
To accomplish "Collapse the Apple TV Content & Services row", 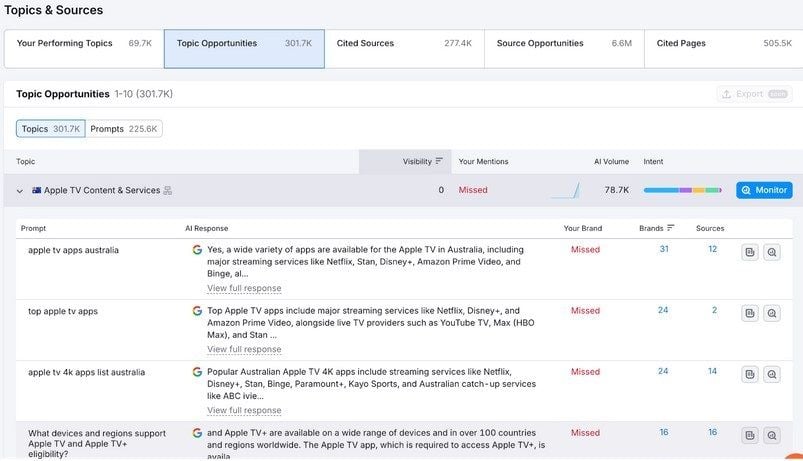I will click(x=19, y=191).
